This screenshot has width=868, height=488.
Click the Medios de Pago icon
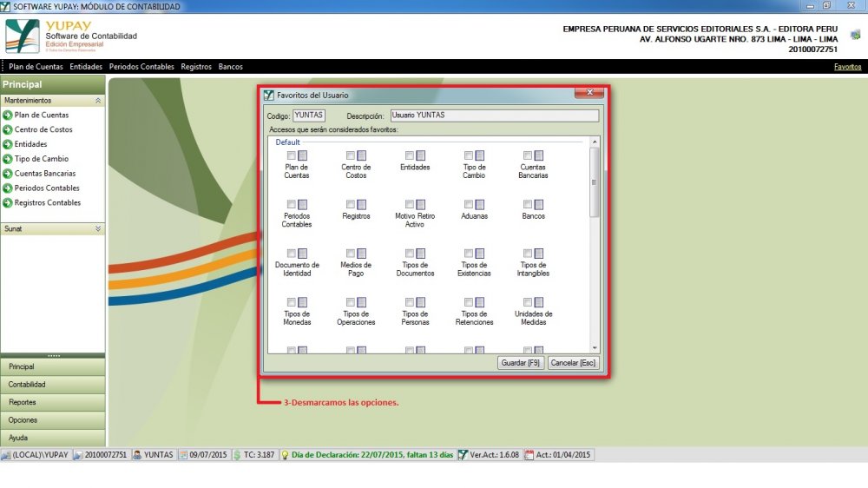361,254
